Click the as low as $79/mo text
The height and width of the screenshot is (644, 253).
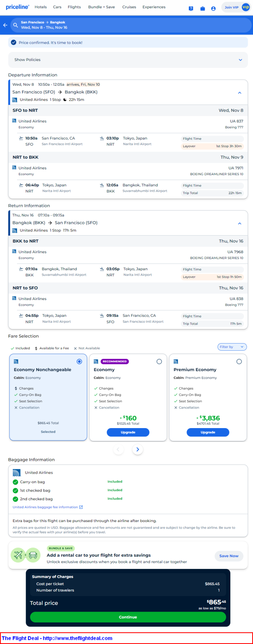point(212,608)
